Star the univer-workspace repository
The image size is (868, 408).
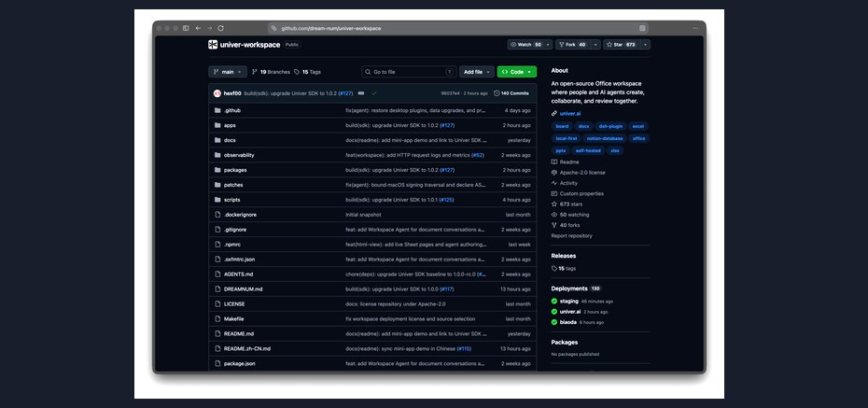click(621, 44)
